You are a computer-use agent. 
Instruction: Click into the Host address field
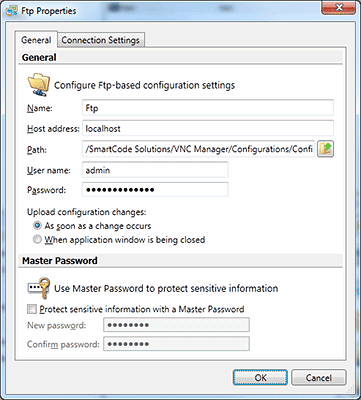pyautogui.click(x=208, y=129)
